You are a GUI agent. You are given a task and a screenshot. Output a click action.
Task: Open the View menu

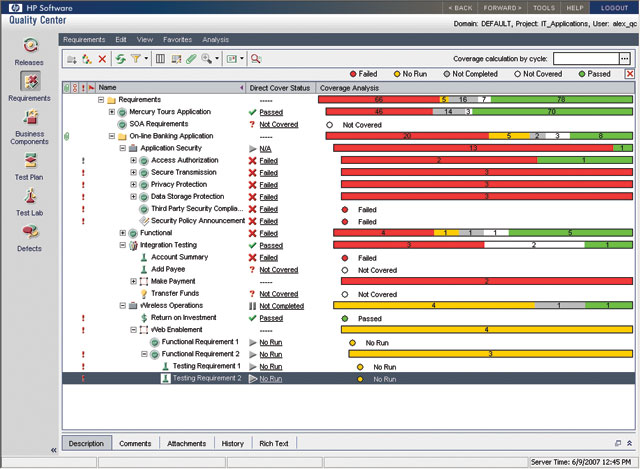[x=145, y=40]
